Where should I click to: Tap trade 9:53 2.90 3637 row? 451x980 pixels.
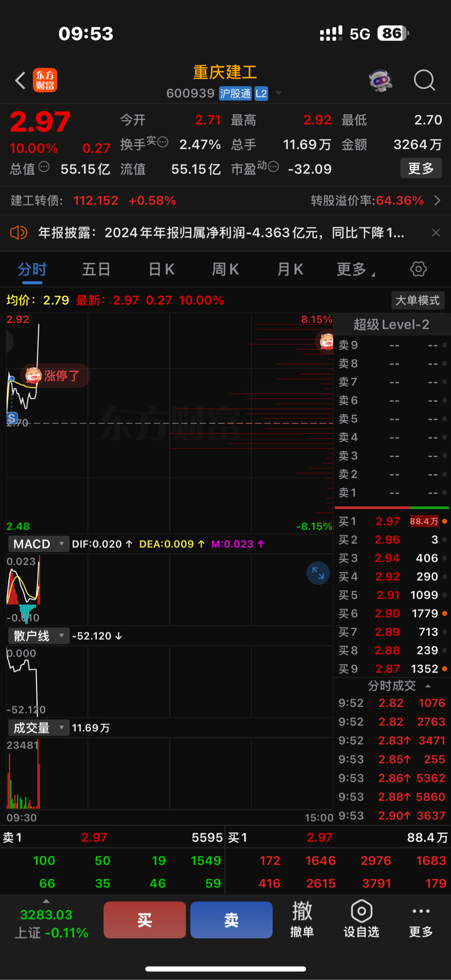(392, 816)
